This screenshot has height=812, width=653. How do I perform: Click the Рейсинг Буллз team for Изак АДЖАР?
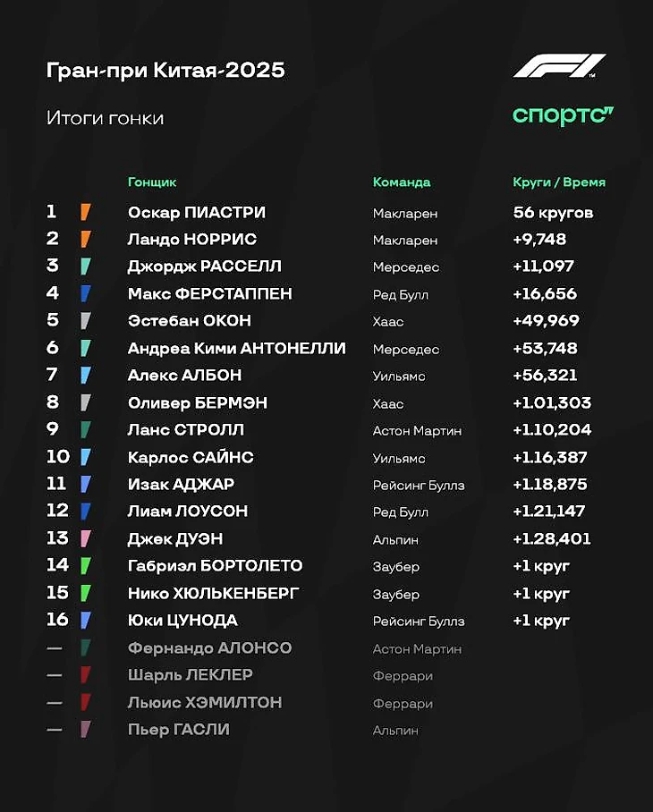(419, 485)
